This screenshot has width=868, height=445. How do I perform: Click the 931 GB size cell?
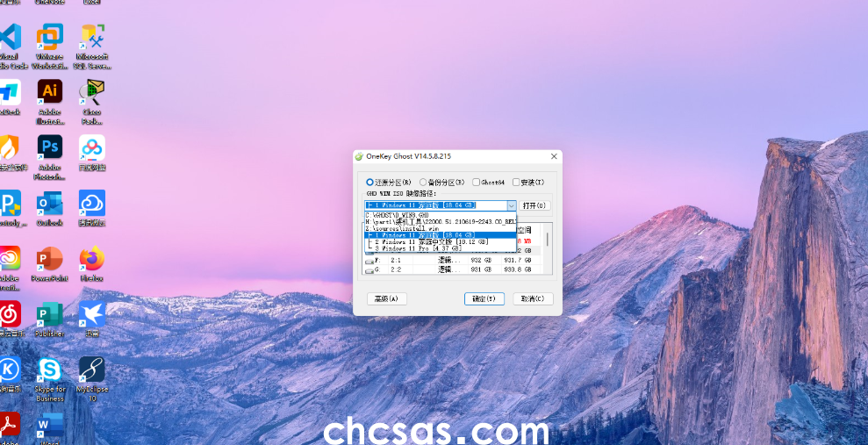pyautogui.click(x=480, y=269)
